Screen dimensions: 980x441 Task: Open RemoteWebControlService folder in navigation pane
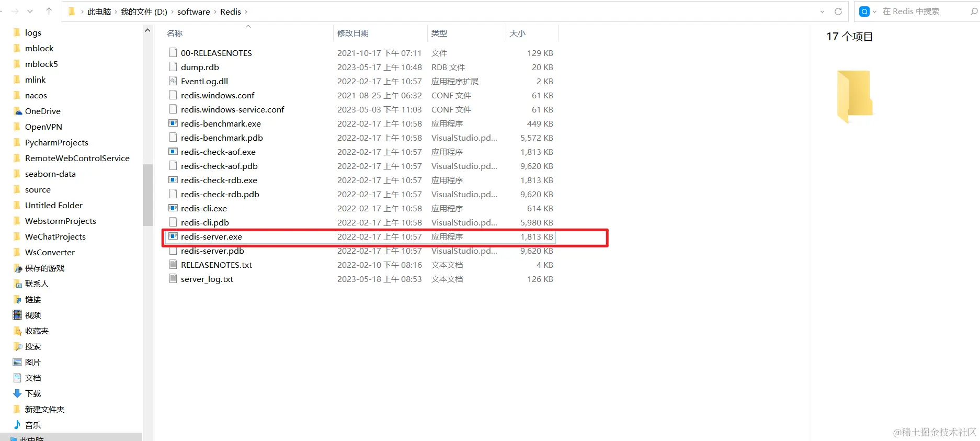(77, 158)
